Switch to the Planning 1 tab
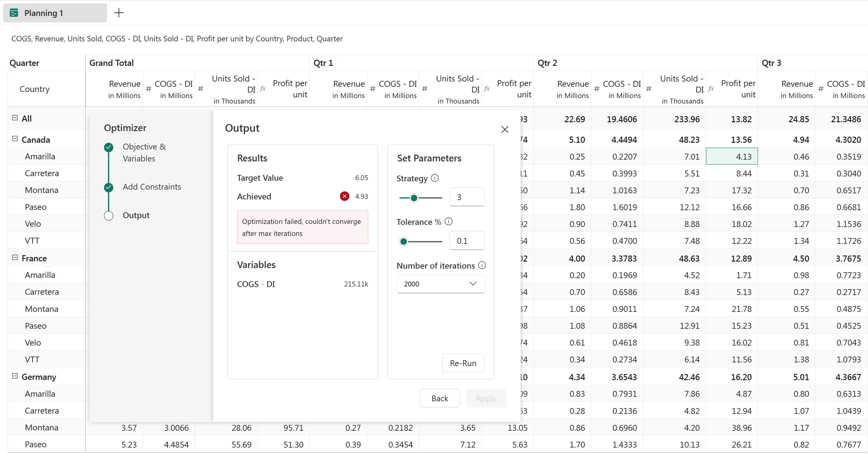This screenshot has height=454, width=868. tap(55, 13)
